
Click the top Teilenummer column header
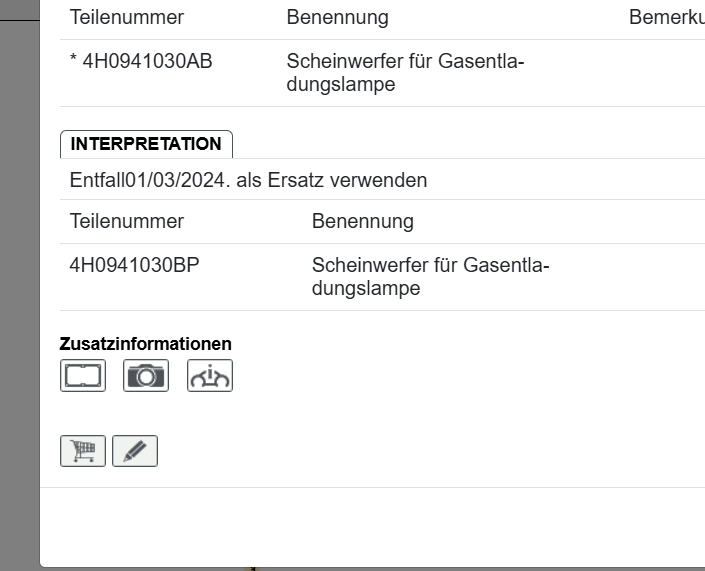coord(127,18)
